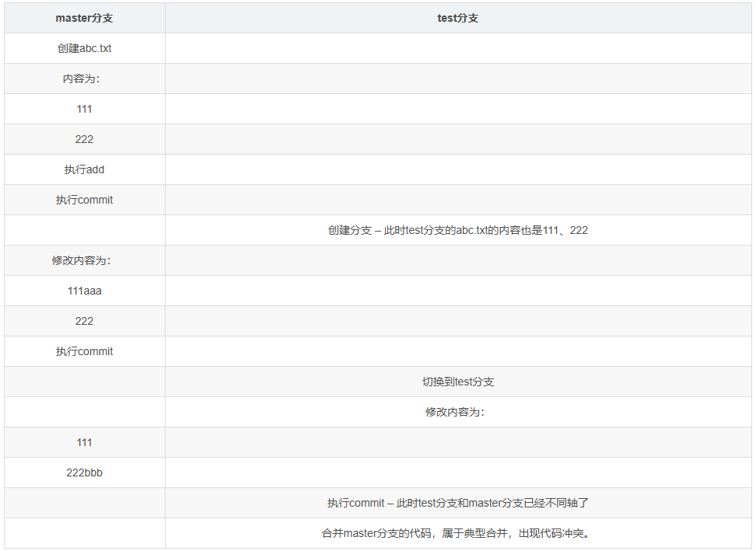Select the 222bbb cell
The height and width of the screenshot is (551, 756).
84,473
